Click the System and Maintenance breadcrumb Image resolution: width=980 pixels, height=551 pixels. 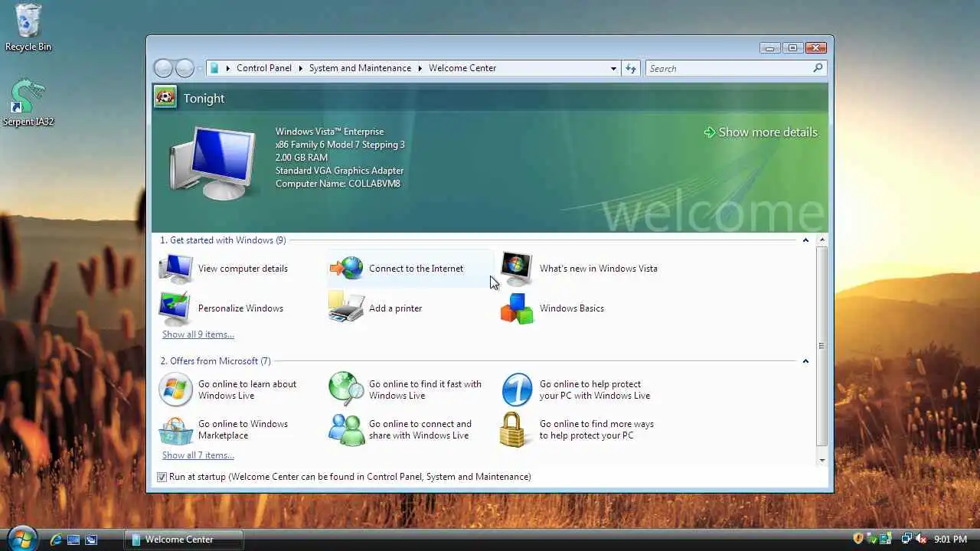360,68
